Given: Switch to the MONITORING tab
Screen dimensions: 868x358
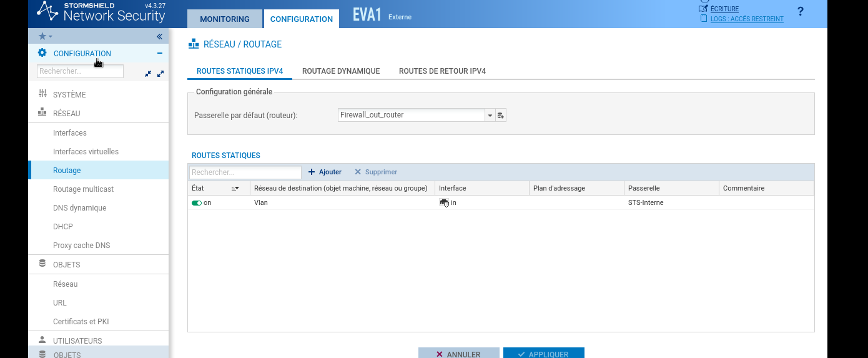Looking at the screenshot, I should 225,19.
